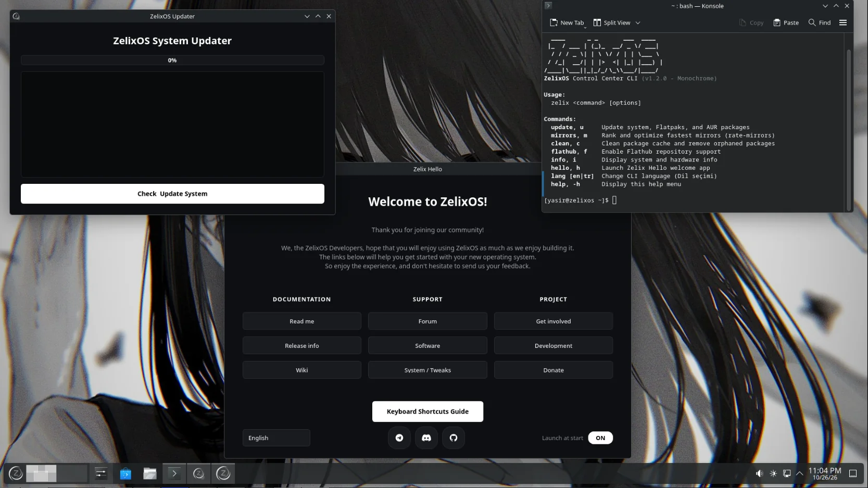The height and width of the screenshot is (488, 868).
Task: Click the show desktop button on taskbar
Action: (x=853, y=473)
